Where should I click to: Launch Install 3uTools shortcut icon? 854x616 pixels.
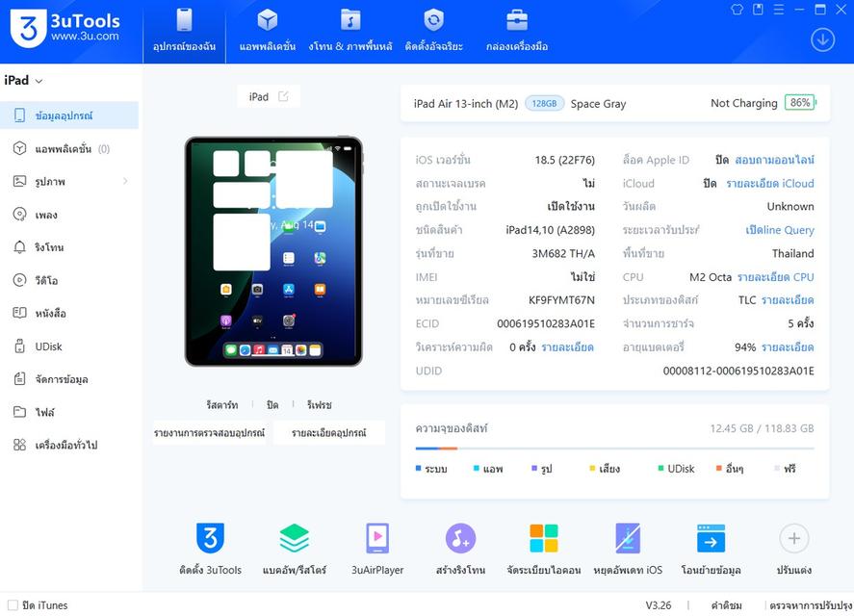(x=210, y=538)
